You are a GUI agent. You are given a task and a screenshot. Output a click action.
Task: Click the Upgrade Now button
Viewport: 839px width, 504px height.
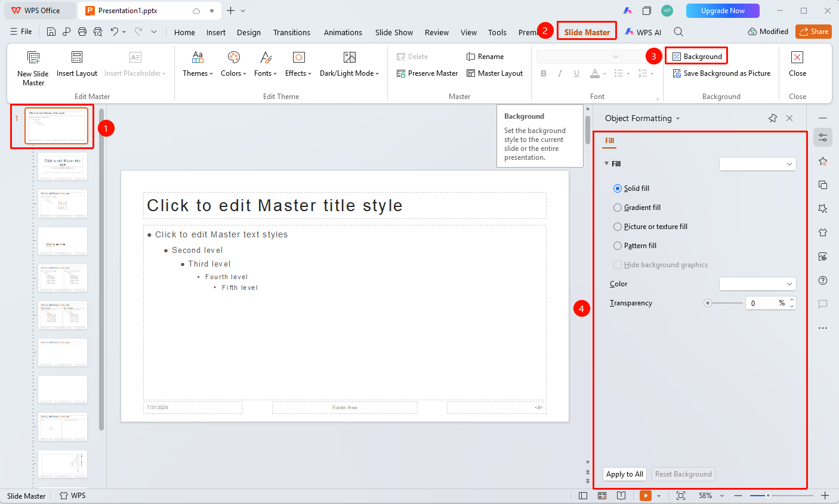tap(723, 11)
